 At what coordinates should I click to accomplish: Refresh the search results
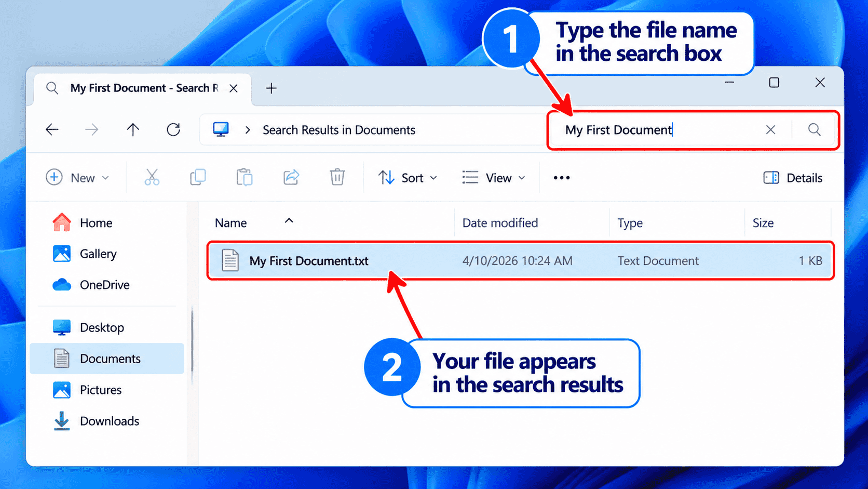click(173, 129)
